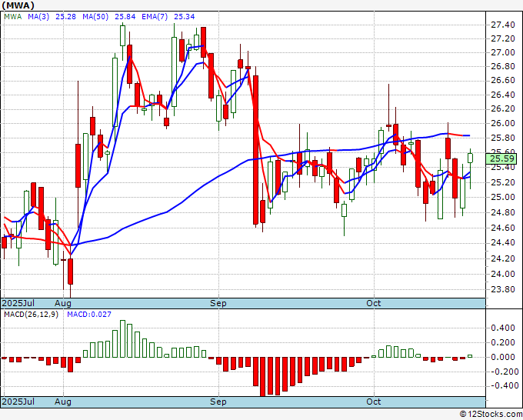Image resolution: width=523 pixels, height=420 pixels.
Task: Click the 23.80 price axis label
Action: click(x=503, y=289)
